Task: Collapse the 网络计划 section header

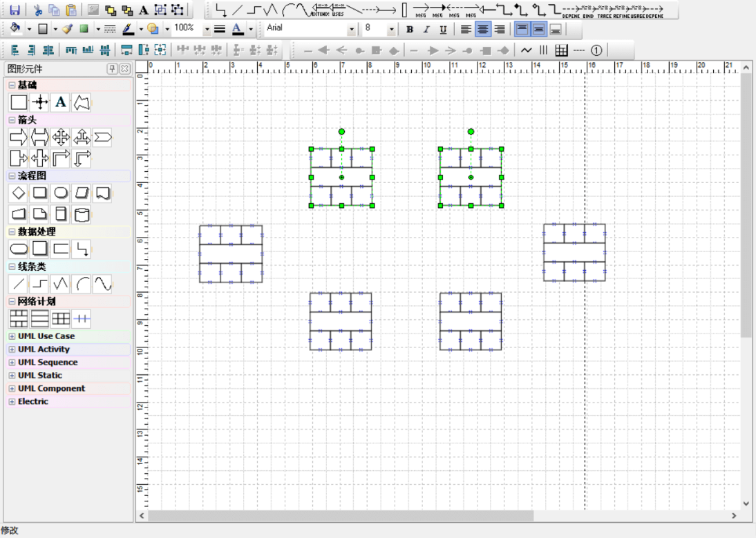Action: click(x=12, y=301)
